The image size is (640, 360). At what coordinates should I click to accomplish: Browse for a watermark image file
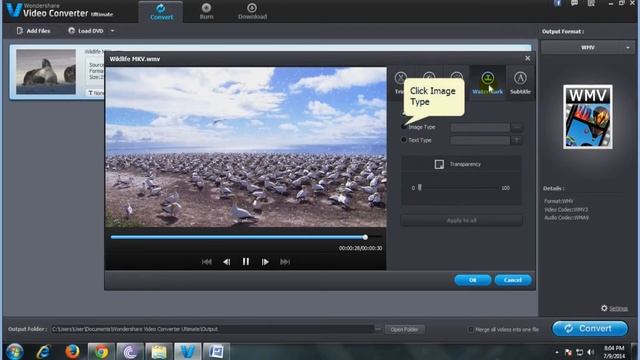516,127
